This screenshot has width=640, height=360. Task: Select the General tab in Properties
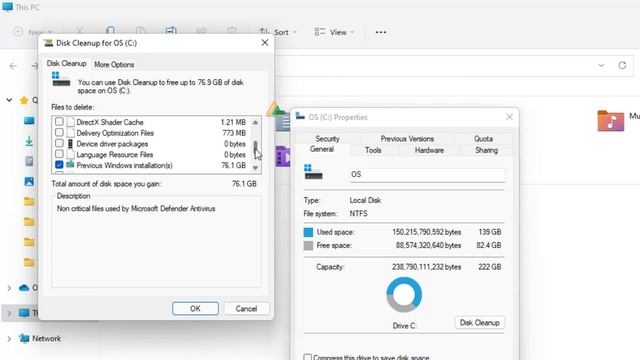322,149
